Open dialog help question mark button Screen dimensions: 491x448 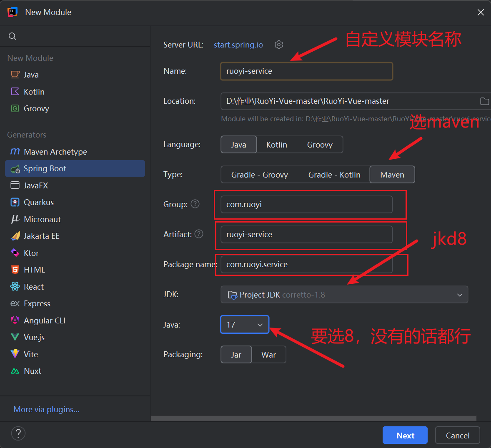(x=18, y=433)
